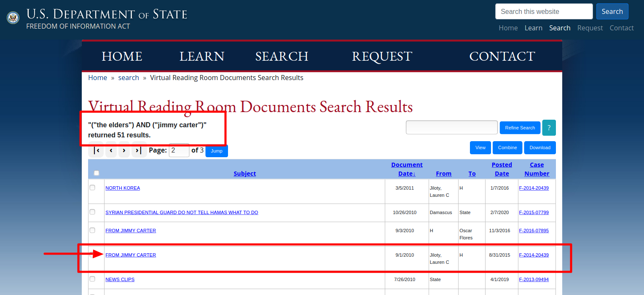
Task: Click 'Damascus' in the From column
Action: click(441, 212)
